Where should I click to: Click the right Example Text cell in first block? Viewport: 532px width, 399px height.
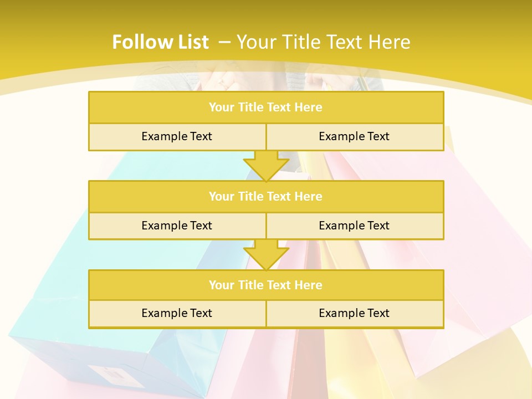(x=354, y=136)
